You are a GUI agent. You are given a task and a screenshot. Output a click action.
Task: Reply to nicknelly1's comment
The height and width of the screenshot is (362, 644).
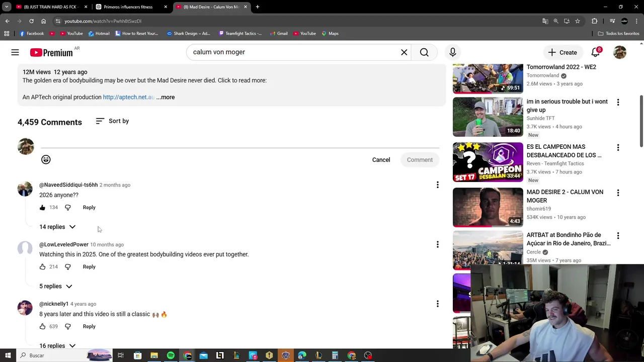coord(89,326)
